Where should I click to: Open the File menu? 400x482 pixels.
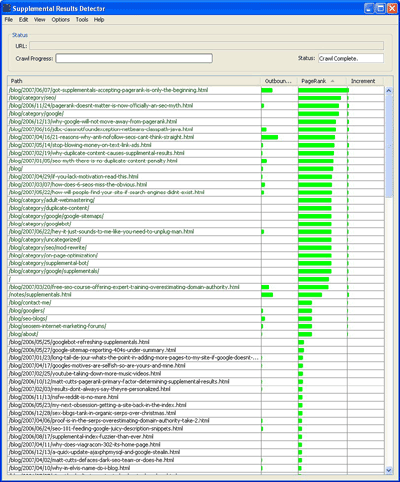tap(9, 20)
